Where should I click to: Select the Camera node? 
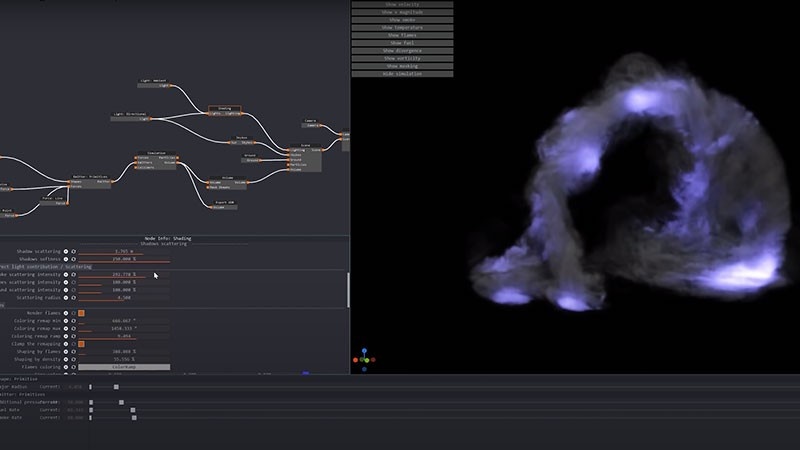tap(311, 123)
